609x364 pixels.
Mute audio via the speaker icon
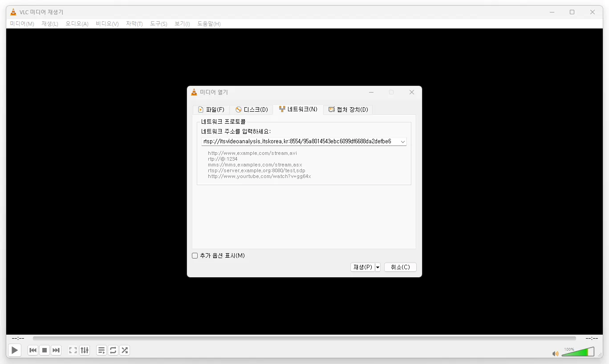click(x=555, y=354)
